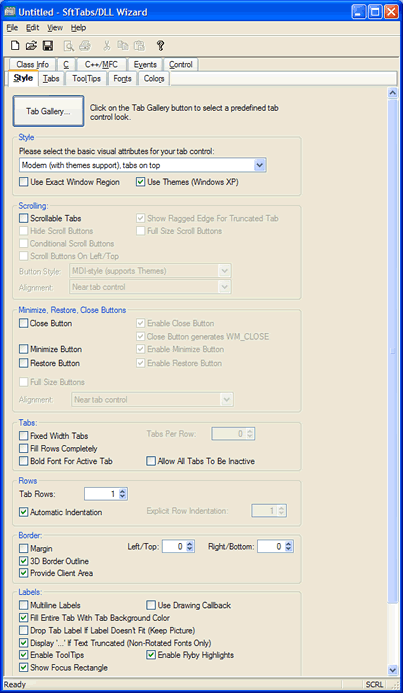403x693 pixels.
Task: Click the New document toolbar icon
Action: pos(15,45)
